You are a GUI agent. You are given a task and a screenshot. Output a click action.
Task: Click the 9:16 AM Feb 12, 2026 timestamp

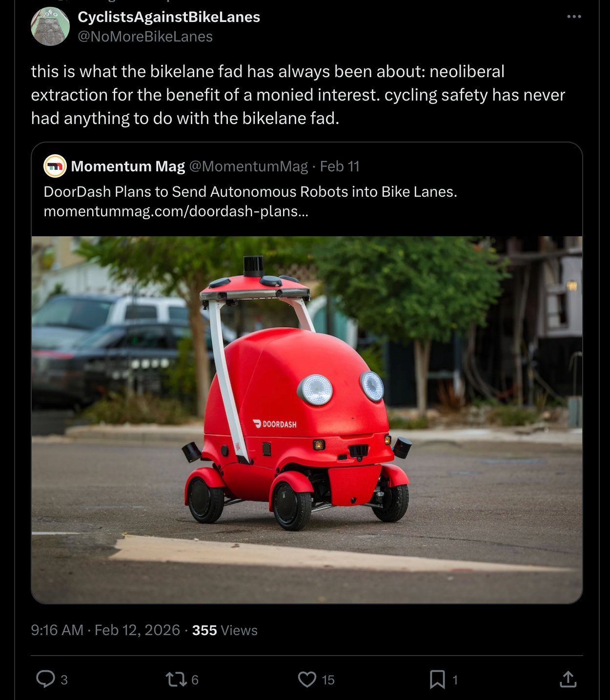105,630
